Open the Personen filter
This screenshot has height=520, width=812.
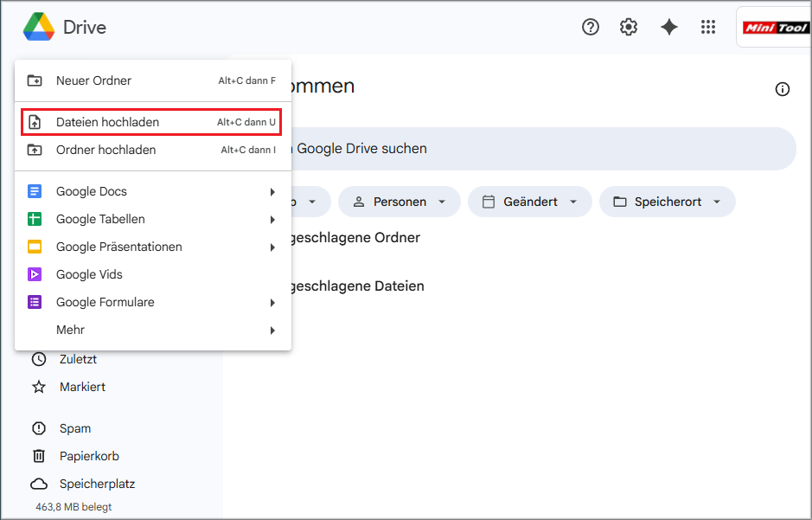pyautogui.click(x=399, y=202)
